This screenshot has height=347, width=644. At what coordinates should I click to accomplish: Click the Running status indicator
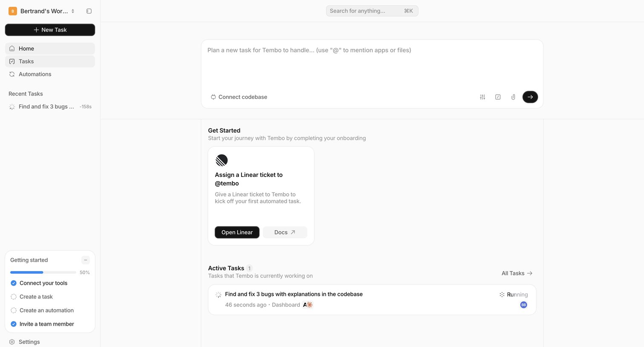point(514,295)
